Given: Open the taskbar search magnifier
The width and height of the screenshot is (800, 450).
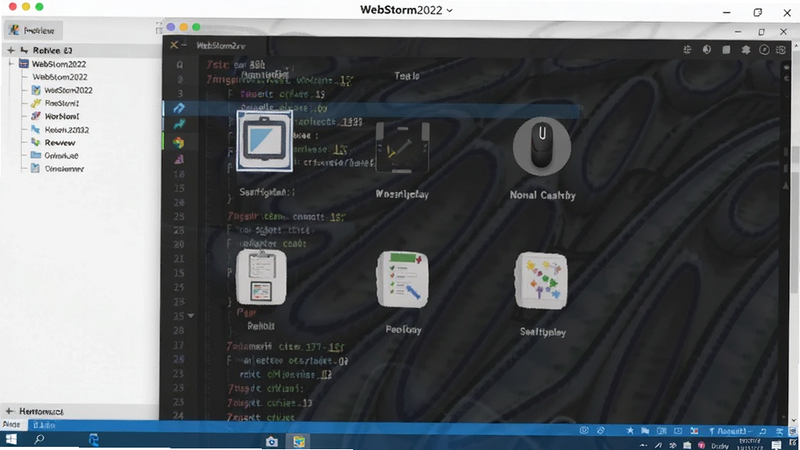Looking at the screenshot, I should click(39, 439).
